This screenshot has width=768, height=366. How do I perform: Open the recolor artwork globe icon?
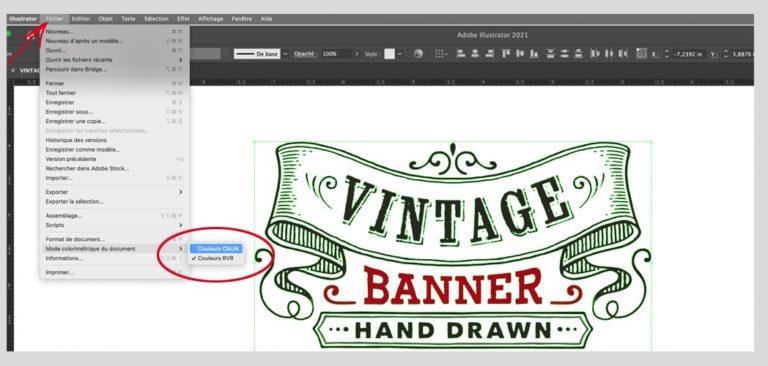coord(418,54)
